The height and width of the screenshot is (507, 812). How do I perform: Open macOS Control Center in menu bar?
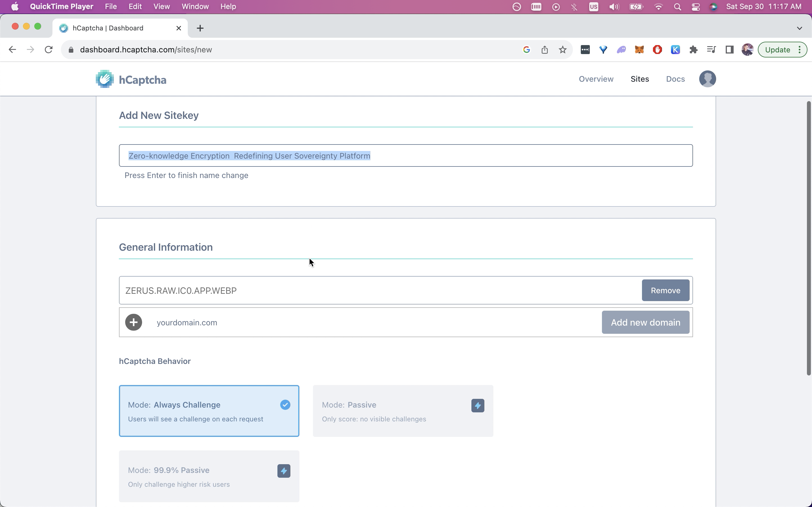[695, 7]
